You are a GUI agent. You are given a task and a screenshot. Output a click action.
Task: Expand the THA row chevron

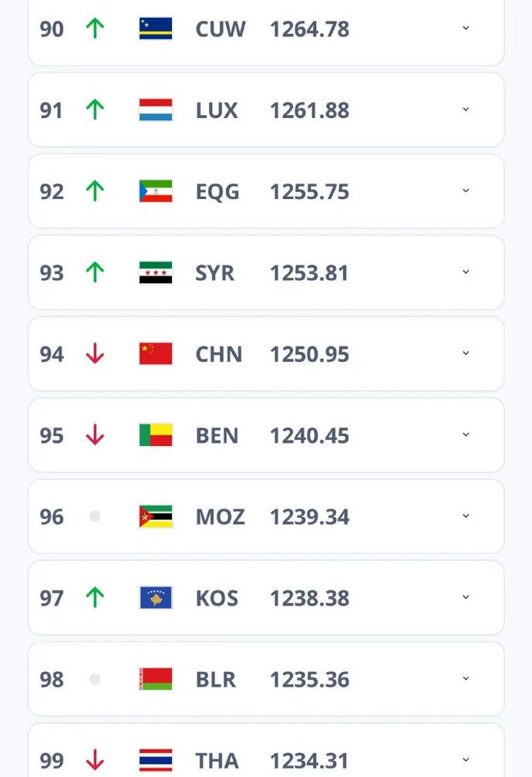pos(466,760)
